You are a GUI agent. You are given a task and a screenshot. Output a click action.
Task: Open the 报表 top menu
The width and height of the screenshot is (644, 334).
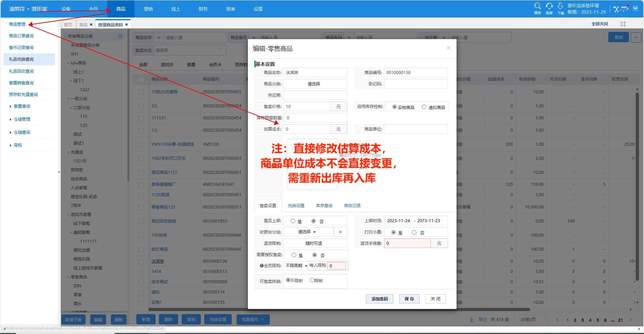[x=231, y=9]
